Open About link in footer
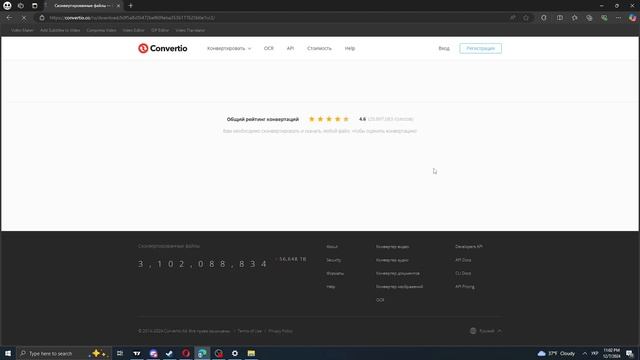 coord(332,247)
